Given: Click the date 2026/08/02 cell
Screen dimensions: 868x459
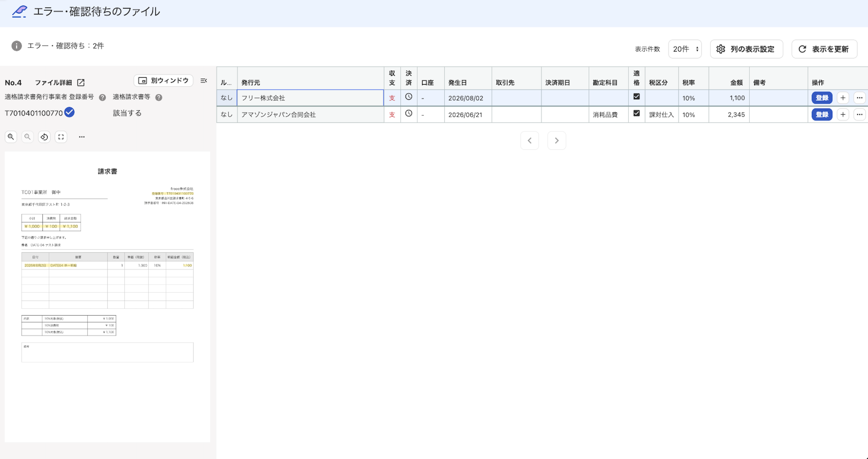Looking at the screenshot, I should point(468,98).
